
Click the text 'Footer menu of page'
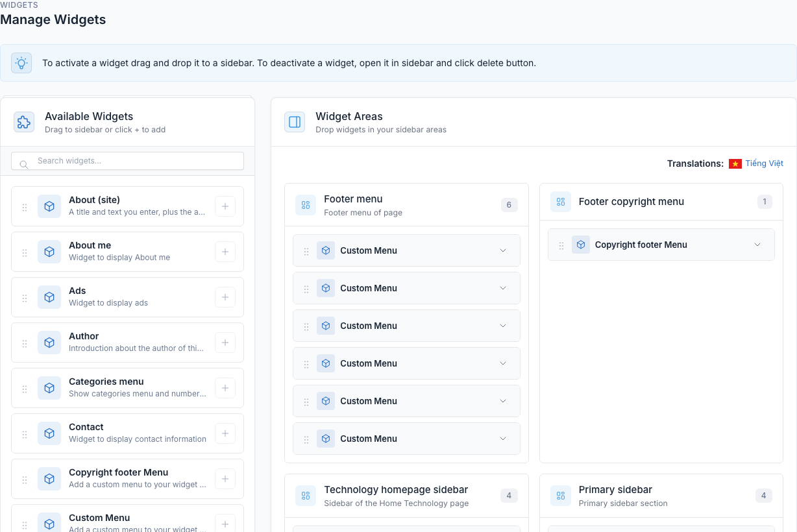click(363, 213)
